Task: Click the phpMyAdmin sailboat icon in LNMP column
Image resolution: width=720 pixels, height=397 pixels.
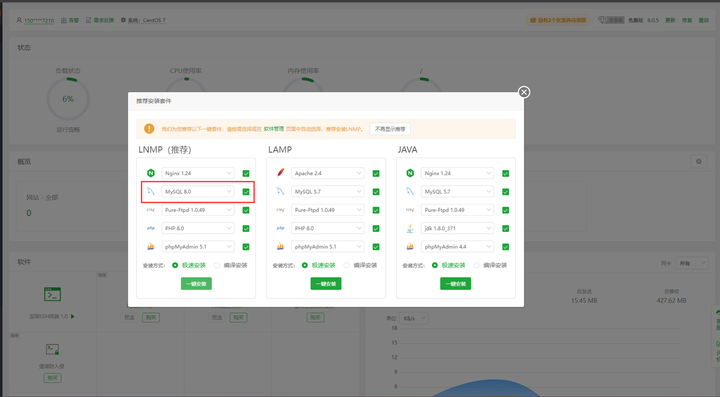Action: point(151,246)
